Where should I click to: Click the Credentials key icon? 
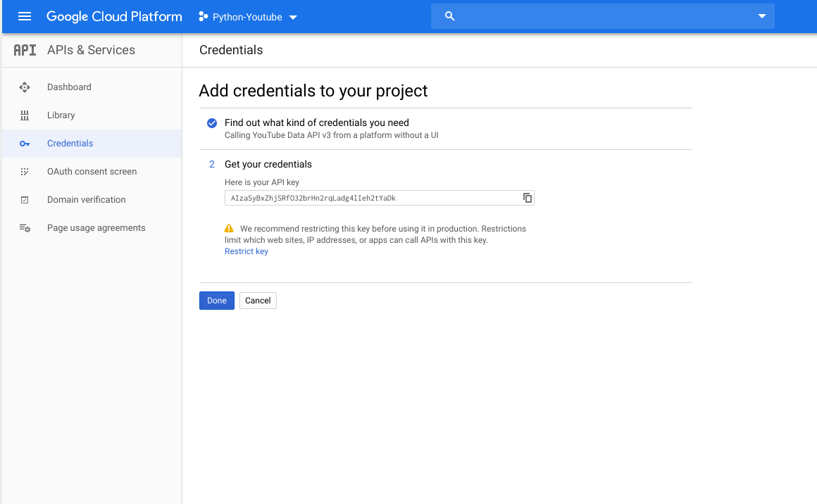[25, 144]
